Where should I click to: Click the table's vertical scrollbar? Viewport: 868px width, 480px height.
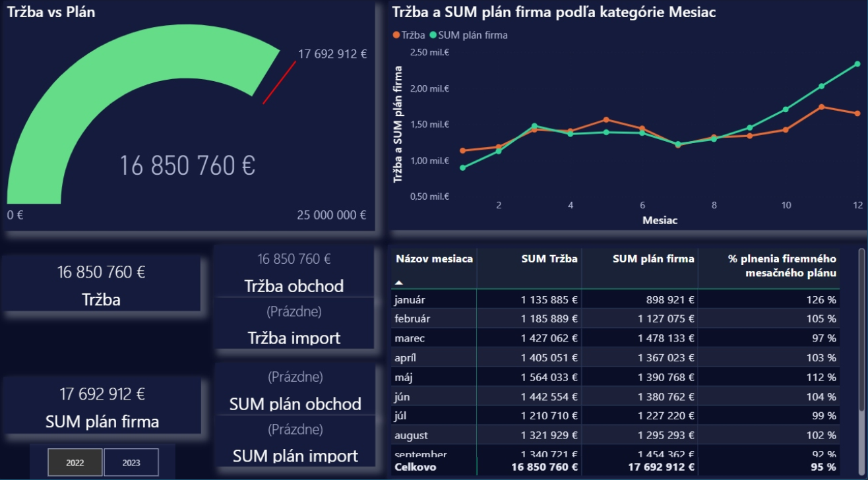(x=861, y=330)
